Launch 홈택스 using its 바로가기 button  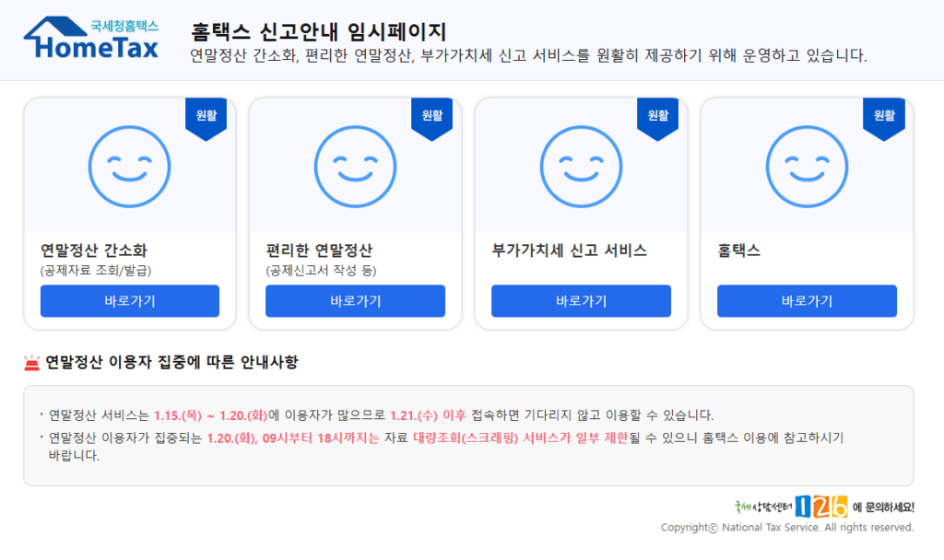point(807,301)
